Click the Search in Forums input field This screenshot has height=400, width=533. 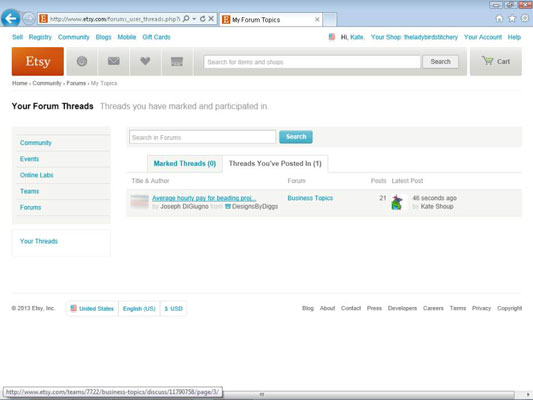203,137
